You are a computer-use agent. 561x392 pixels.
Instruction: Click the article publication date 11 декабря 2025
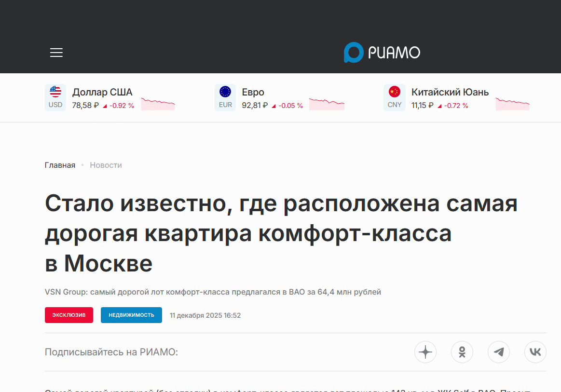(x=205, y=315)
